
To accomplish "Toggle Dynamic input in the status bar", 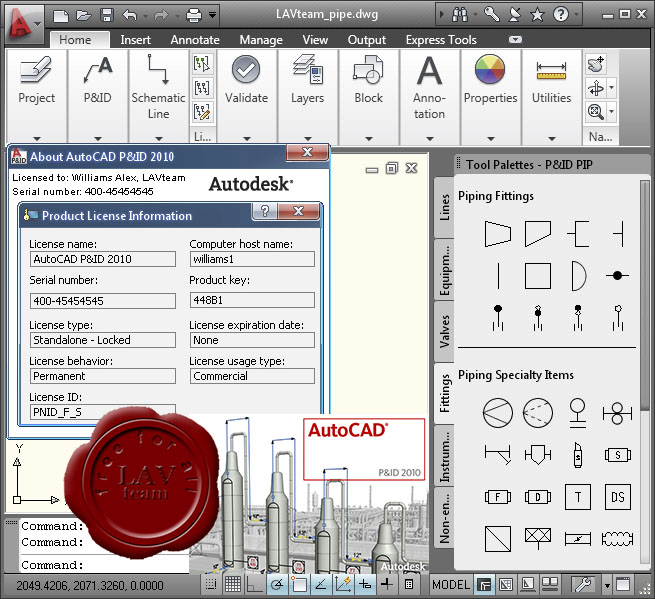I will (x=365, y=584).
